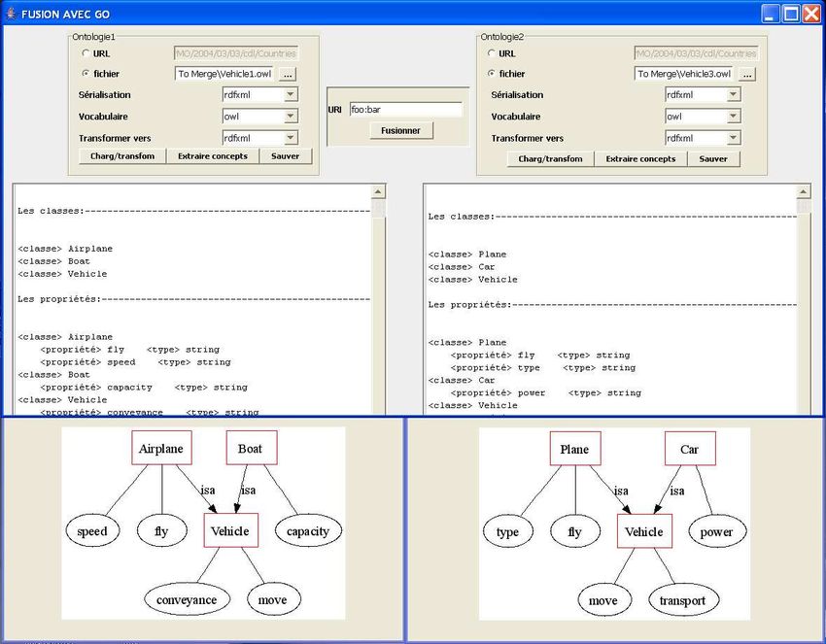Focus the URI field containing foo:bar
Viewport: 826px width, 644px height.
[405, 110]
